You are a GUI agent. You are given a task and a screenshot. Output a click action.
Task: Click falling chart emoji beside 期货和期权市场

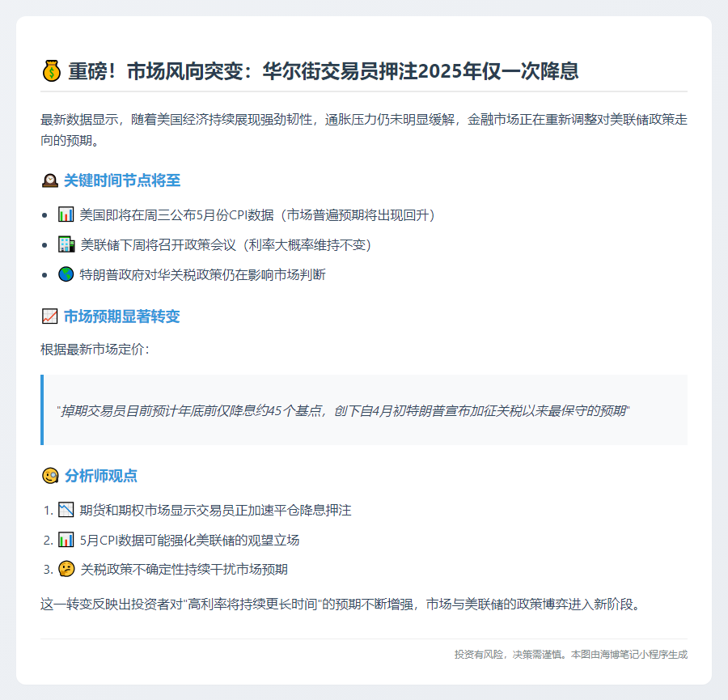click(66, 510)
